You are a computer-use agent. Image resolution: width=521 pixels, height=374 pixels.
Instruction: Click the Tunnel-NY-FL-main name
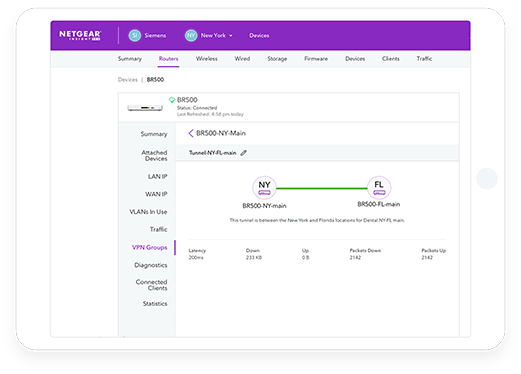click(x=213, y=153)
